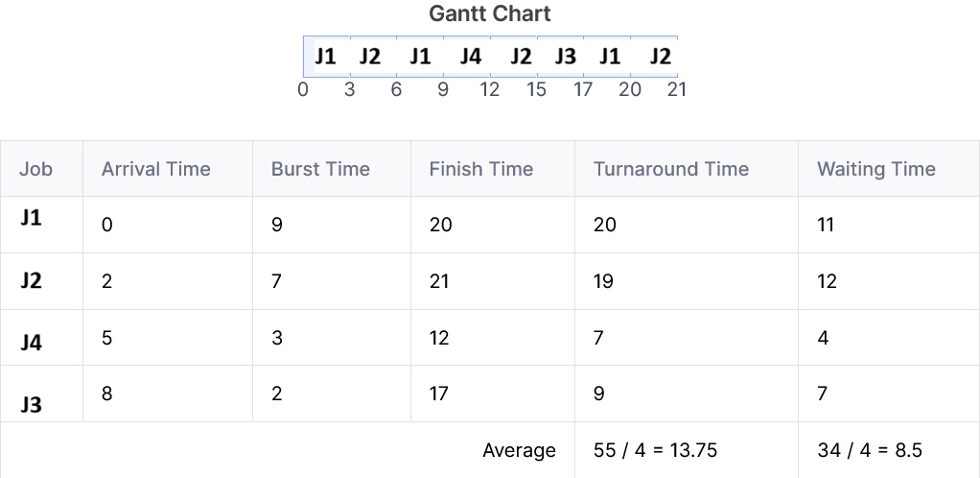The height and width of the screenshot is (478, 980).
Task: Click the J3 row label in table
Action: coord(32,405)
